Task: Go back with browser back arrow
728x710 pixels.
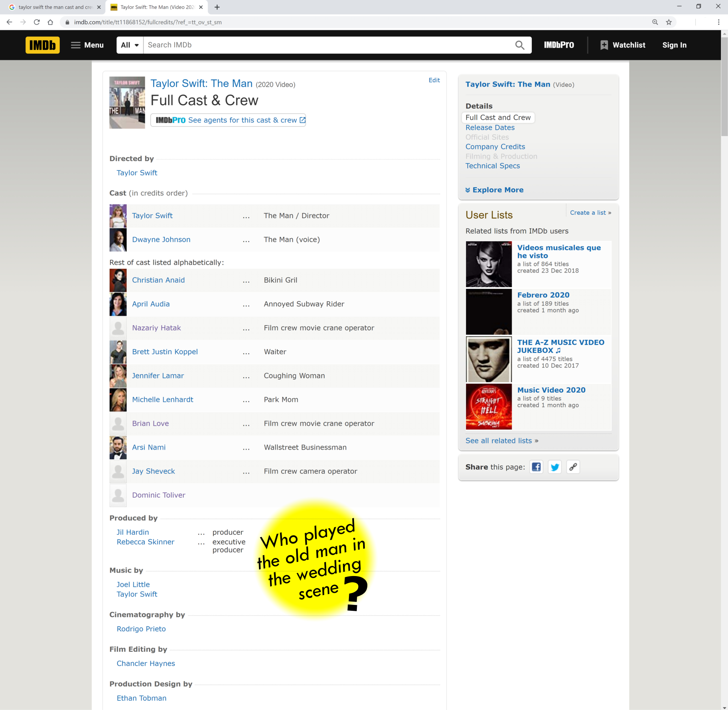Action: tap(9, 22)
